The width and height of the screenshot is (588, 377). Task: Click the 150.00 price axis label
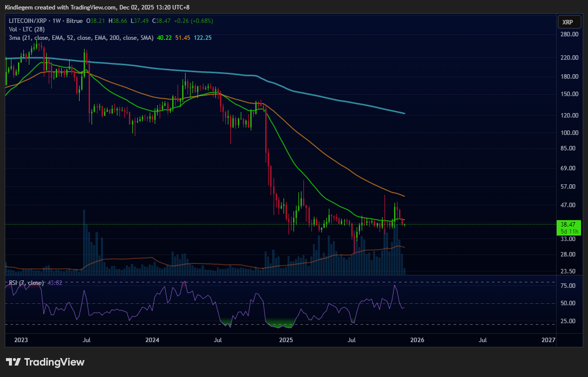point(569,94)
